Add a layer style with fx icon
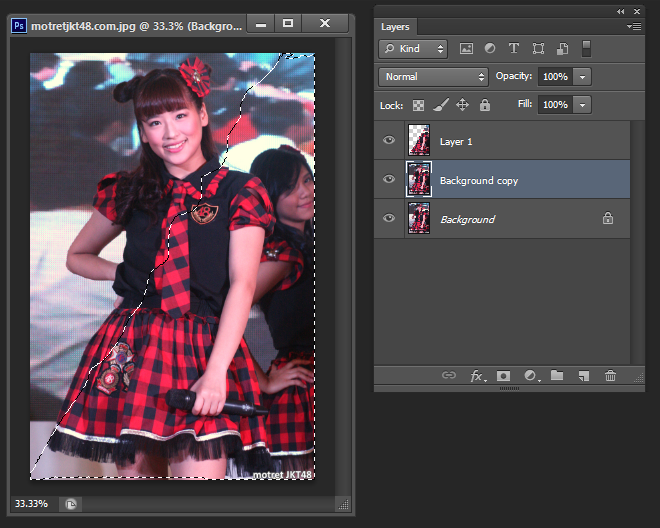Image resolution: width=660 pixels, height=528 pixels. pos(477,375)
